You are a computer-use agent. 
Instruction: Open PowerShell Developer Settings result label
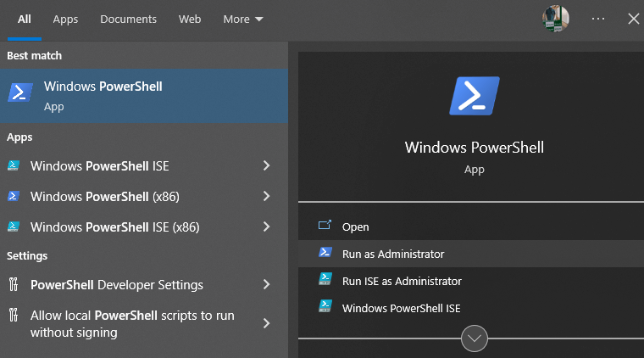[117, 285]
